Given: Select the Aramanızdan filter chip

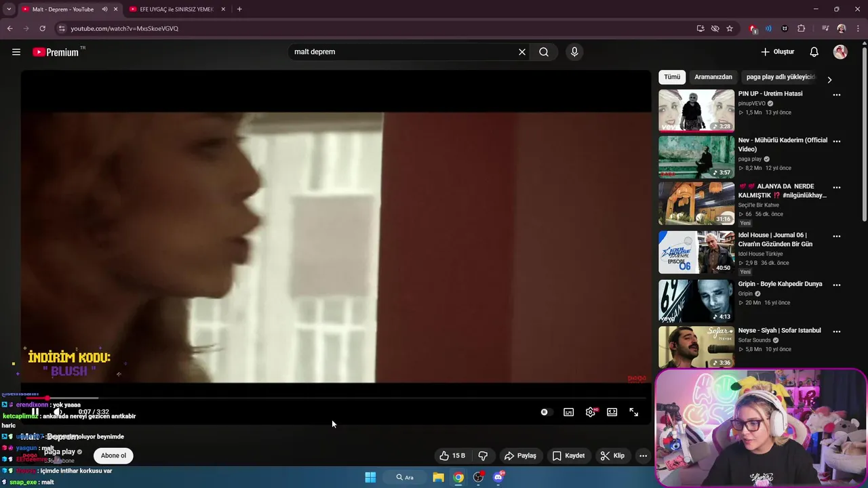Looking at the screenshot, I should pyautogui.click(x=713, y=77).
